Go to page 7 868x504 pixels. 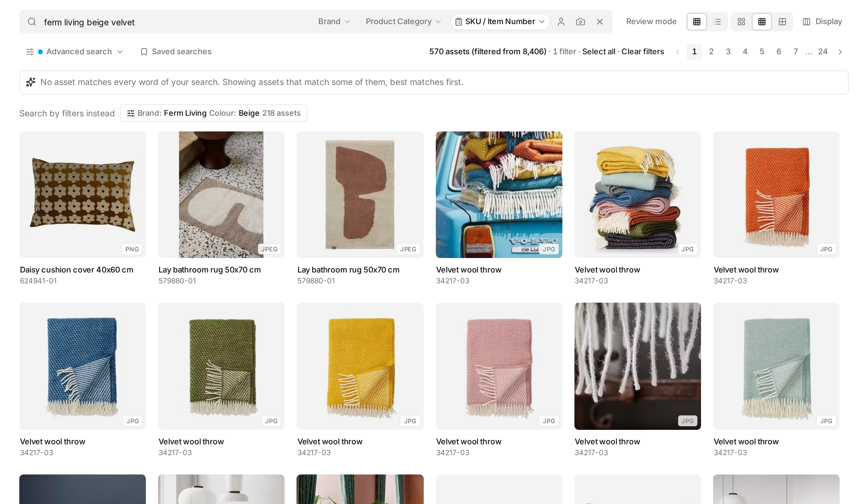point(795,52)
